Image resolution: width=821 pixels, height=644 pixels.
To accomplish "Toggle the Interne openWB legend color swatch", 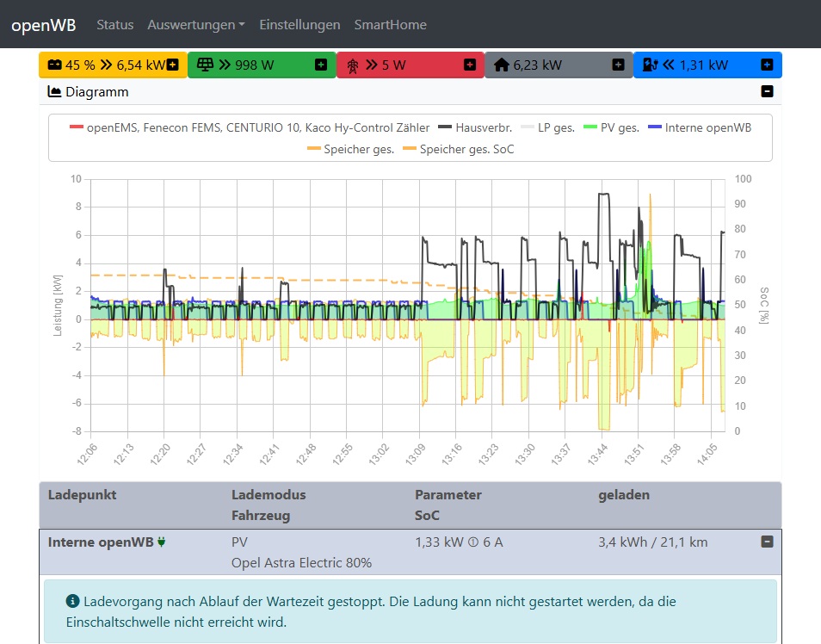I will click(x=654, y=127).
